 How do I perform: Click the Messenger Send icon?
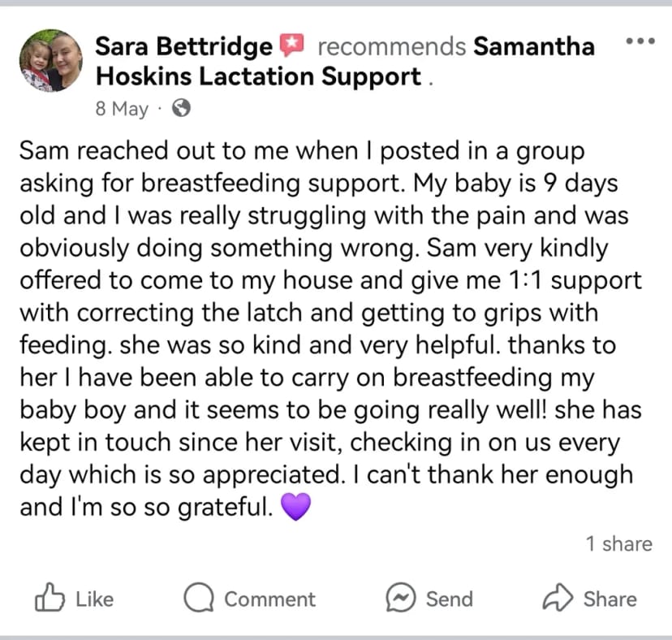click(401, 597)
